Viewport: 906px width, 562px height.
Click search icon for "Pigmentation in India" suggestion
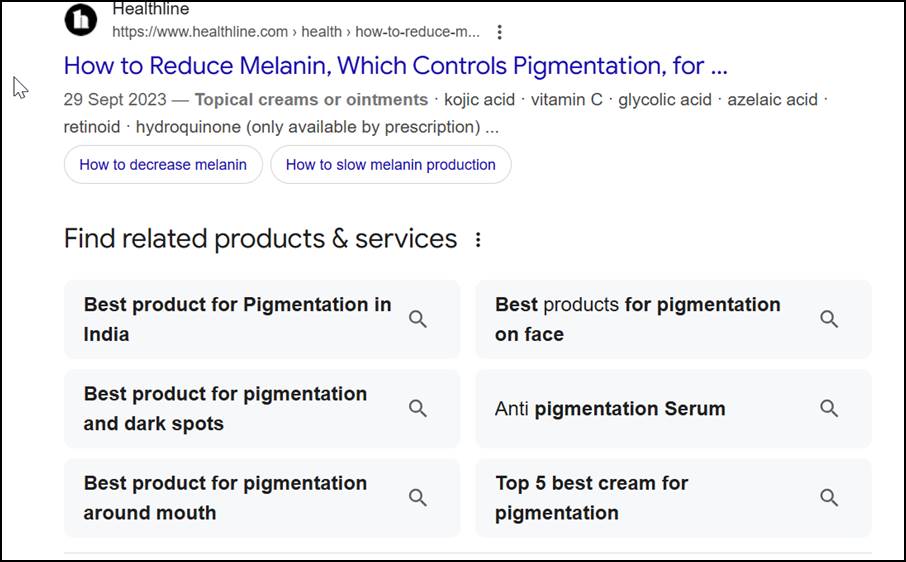pyautogui.click(x=418, y=319)
